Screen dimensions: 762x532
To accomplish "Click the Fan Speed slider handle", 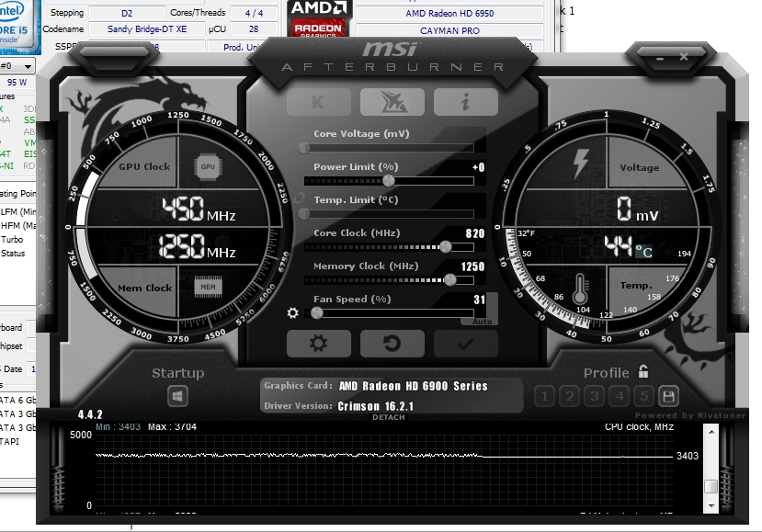I will (x=317, y=313).
